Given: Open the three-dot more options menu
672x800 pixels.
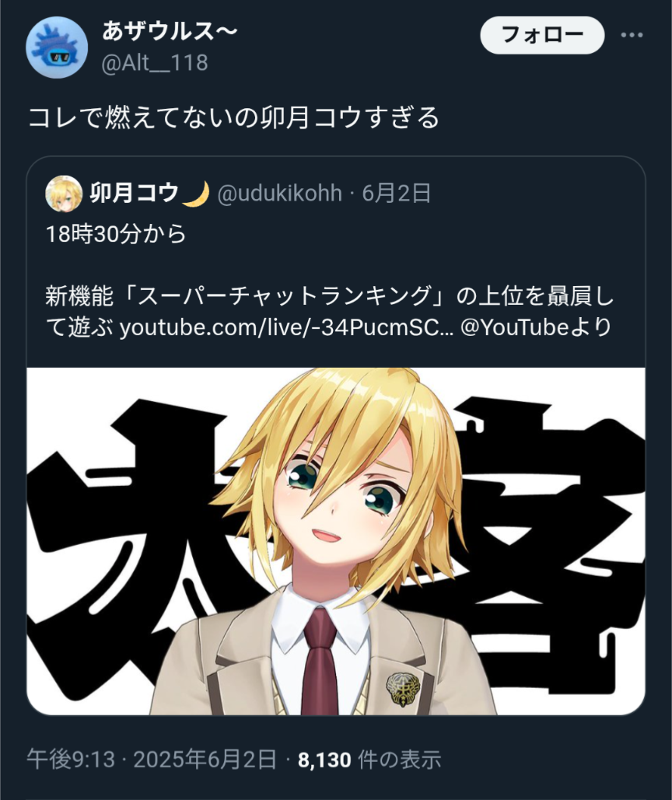Looking at the screenshot, I should pos(632,35).
